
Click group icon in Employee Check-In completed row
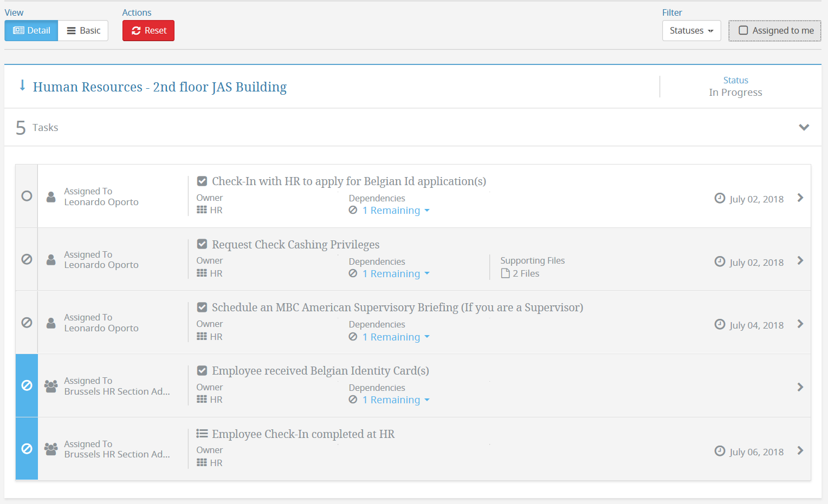tap(51, 449)
